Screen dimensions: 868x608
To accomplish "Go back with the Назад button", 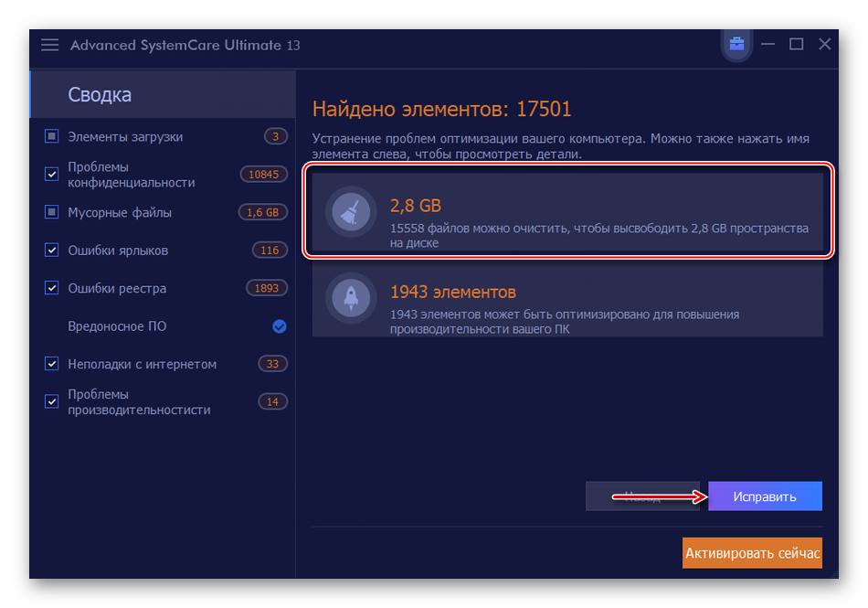I will click(642, 496).
